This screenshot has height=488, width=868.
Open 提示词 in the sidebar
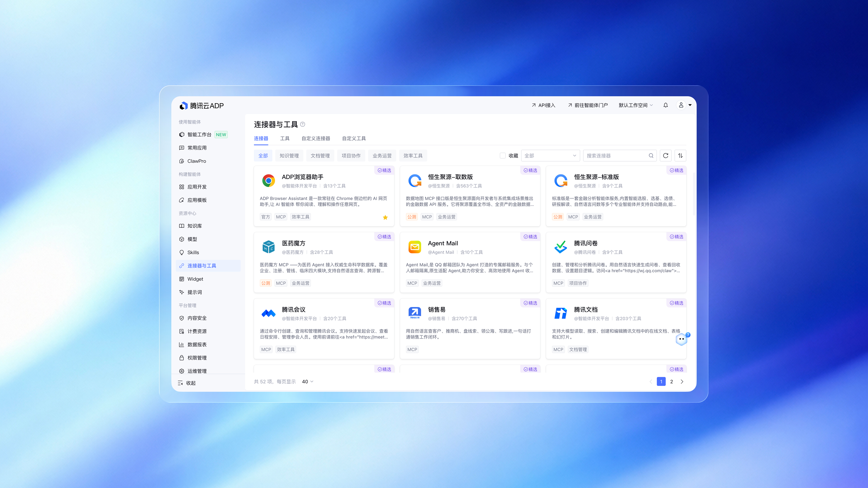pyautogui.click(x=208, y=292)
